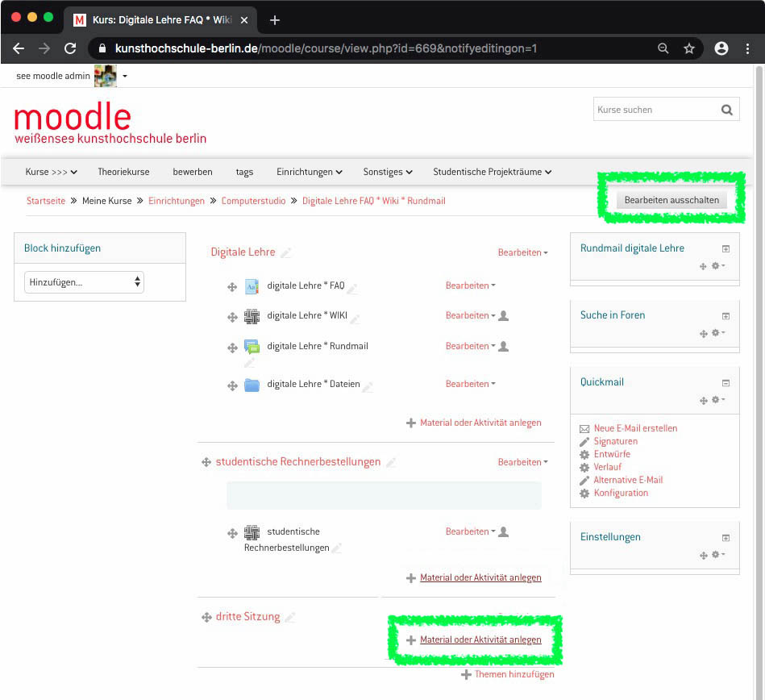The height and width of the screenshot is (700, 765).
Task: Click the forum icon of digitale Lehre * Rundmail
Action: click(252, 347)
